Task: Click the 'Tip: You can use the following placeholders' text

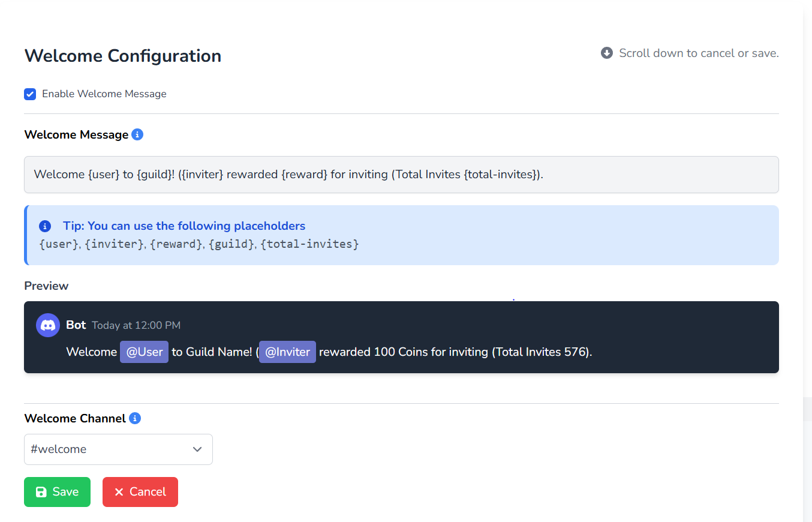Action: click(x=184, y=226)
